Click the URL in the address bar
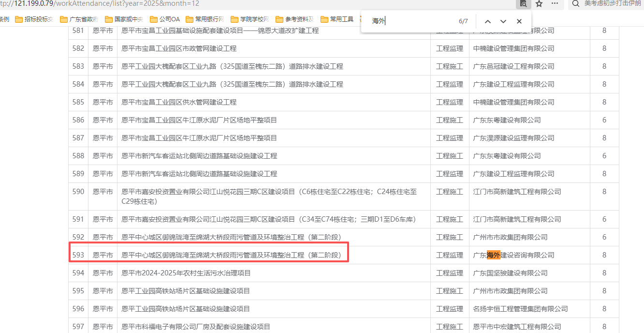644x333 pixels. 97,3
